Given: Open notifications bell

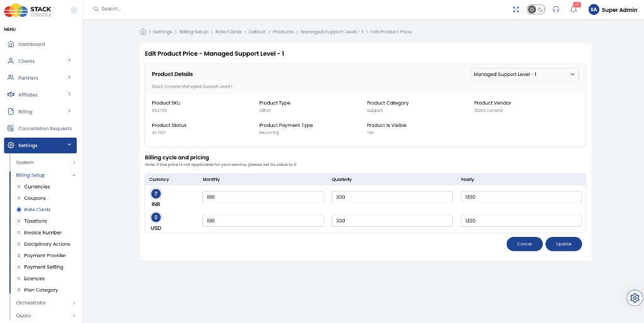Looking at the screenshot, I should click(574, 9).
